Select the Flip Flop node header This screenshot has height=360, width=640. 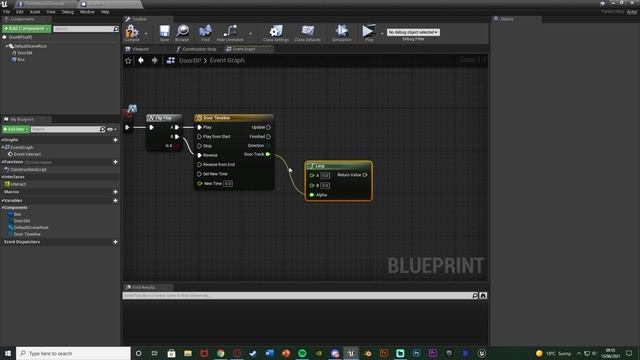tap(164, 118)
